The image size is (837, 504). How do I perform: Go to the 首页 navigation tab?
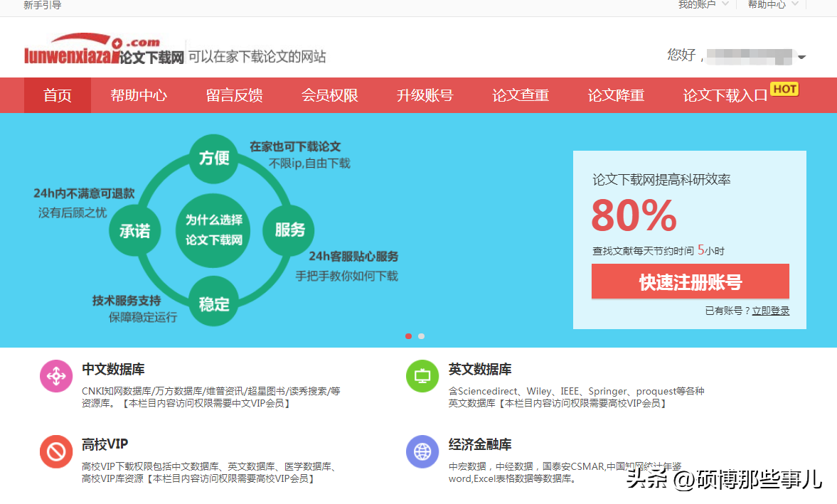click(58, 95)
